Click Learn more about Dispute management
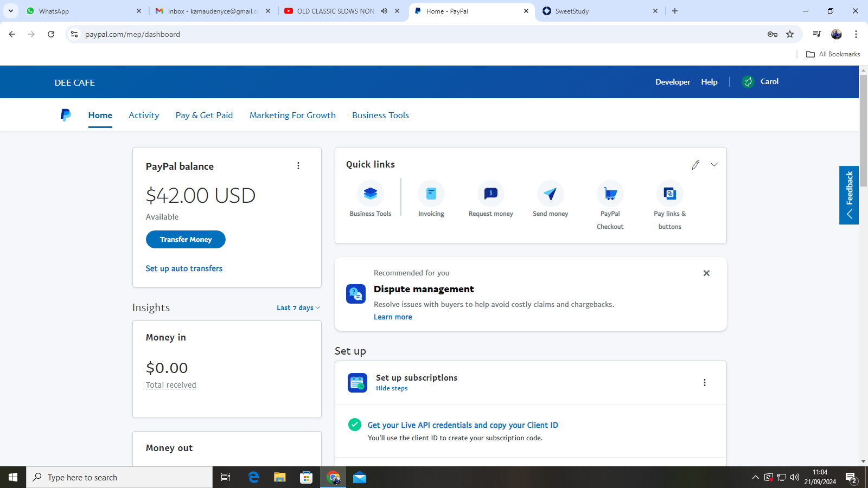This screenshot has height=488, width=868. (393, 317)
